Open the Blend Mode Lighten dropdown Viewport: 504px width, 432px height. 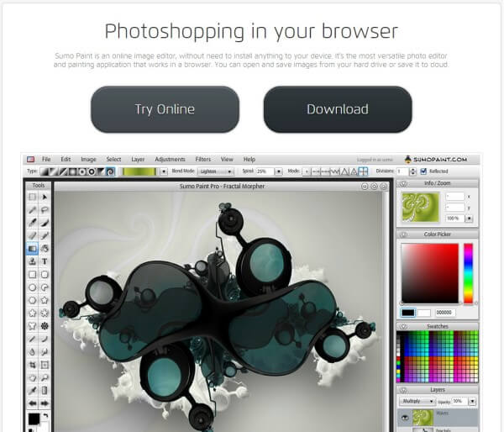coord(215,171)
